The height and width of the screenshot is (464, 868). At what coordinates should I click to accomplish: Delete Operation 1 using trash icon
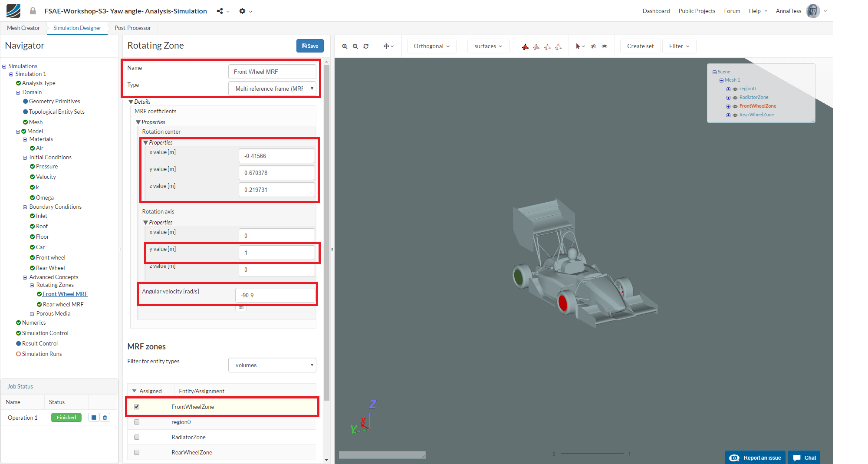[x=105, y=418]
